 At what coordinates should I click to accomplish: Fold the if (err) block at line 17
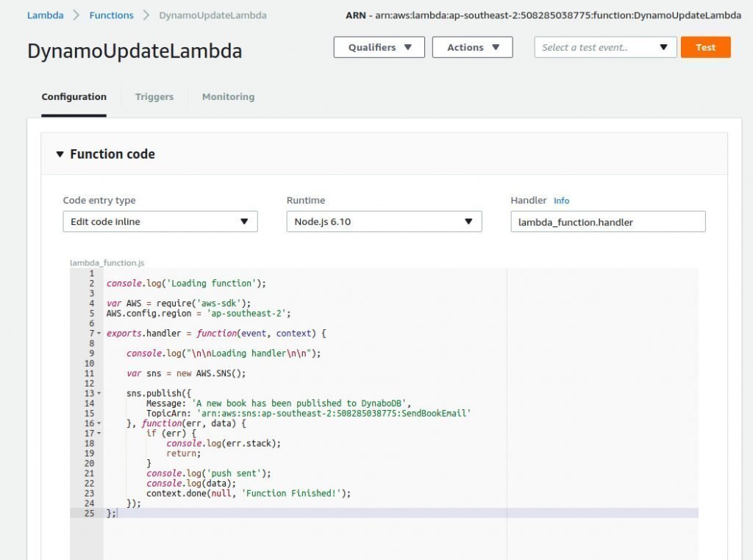(99, 434)
